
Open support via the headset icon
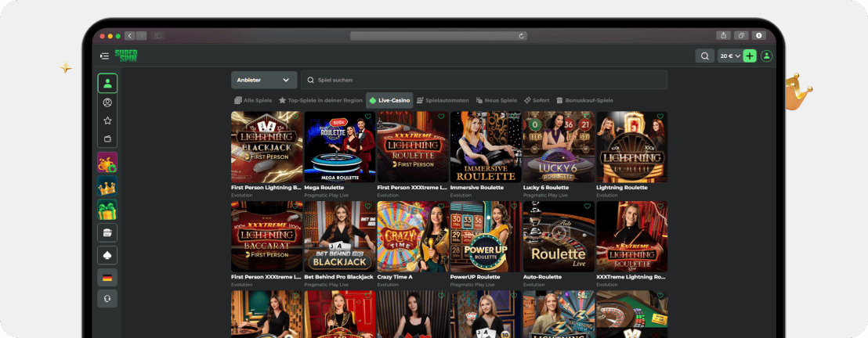107,299
